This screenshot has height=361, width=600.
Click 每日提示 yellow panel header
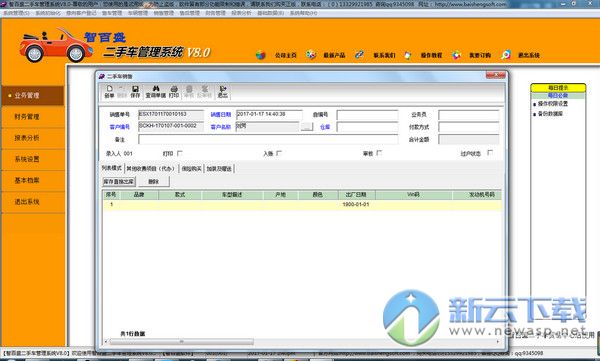[x=558, y=88]
